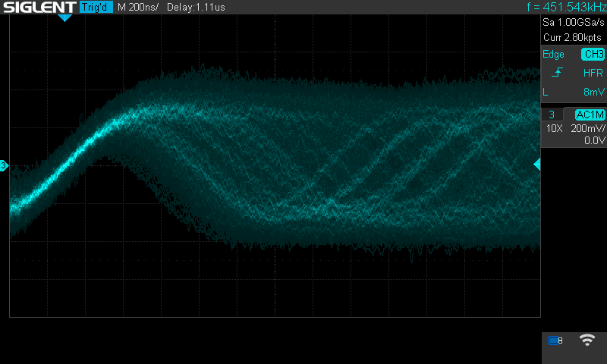Click the 0.0V offset value
Image resolution: width=607 pixels, height=364 pixels.
coord(594,140)
